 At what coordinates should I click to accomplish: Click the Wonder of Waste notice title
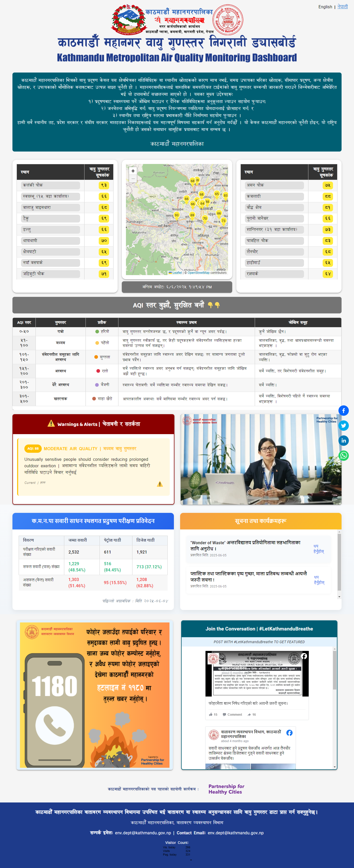245,546
